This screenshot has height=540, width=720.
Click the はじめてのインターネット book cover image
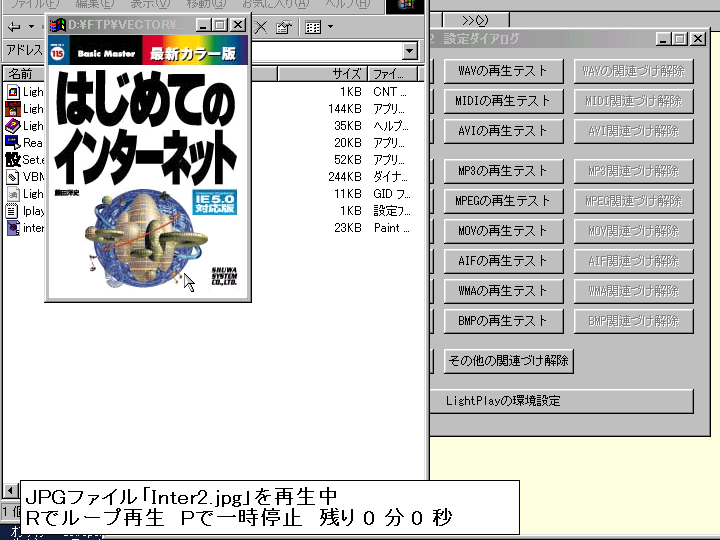[148, 167]
